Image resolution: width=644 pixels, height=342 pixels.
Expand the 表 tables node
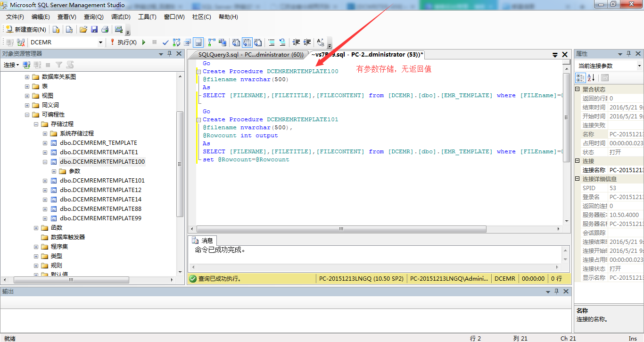[27, 86]
